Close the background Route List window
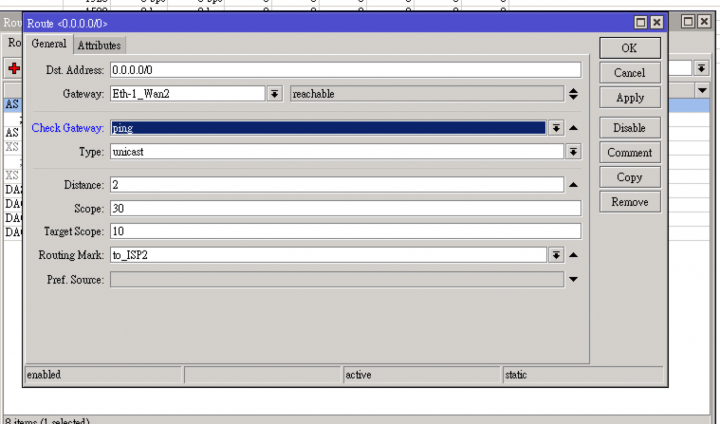The image size is (720, 424). (x=704, y=21)
